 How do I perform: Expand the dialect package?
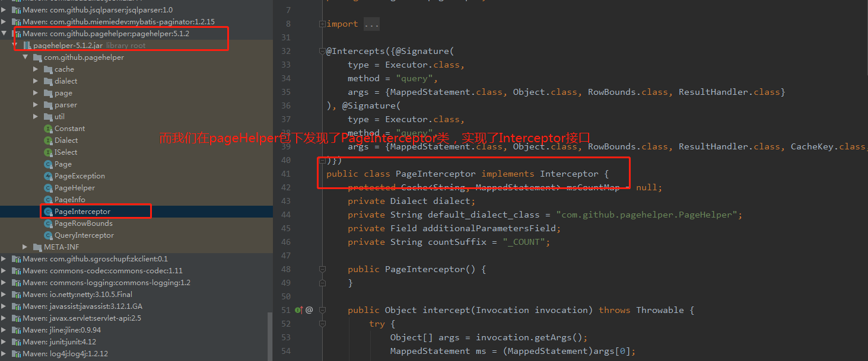(x=35, y=81)
